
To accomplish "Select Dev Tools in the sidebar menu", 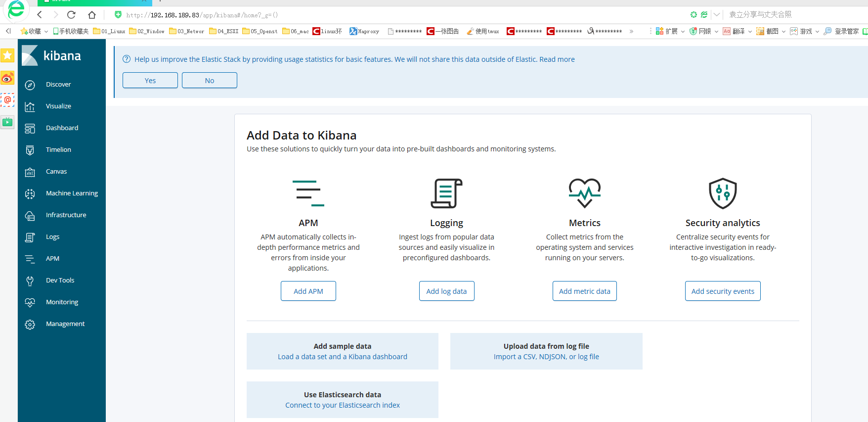I will (x=60, y=281).
